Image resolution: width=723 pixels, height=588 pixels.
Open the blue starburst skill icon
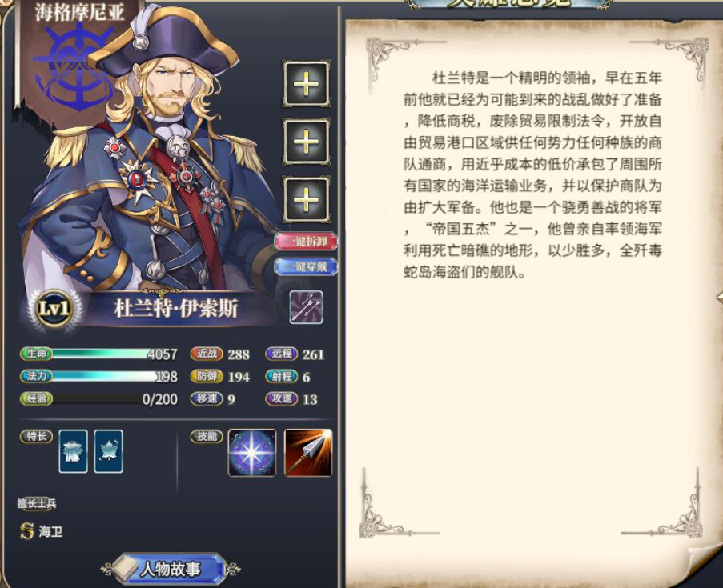pos(251,453)
